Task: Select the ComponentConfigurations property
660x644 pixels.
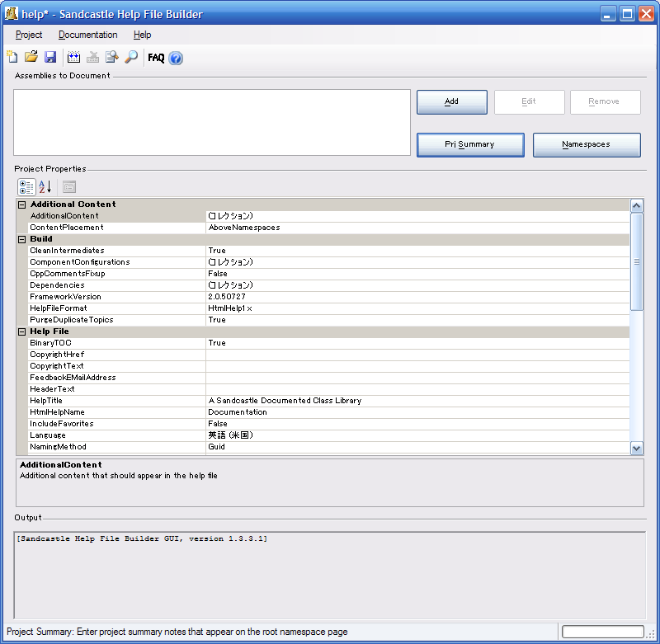Action: pyautogui.click(x=116, y=262)
